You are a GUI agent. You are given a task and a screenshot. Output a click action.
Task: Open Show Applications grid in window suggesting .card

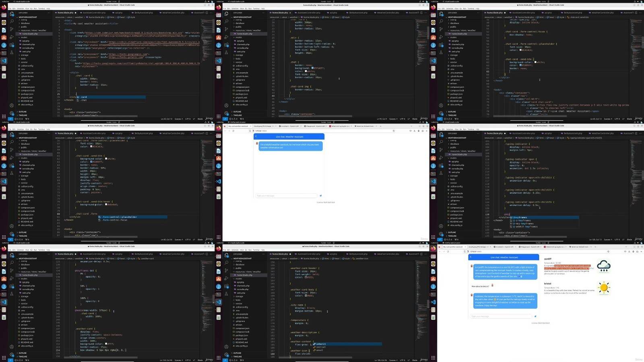point(4,116)
